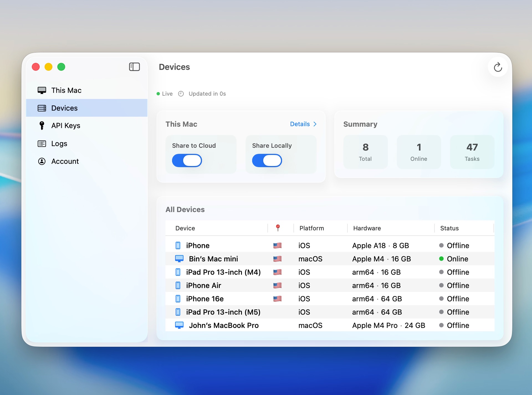532x395 pixels.
Task: Turn off Share Locally
Action: (x=267, y=160)
